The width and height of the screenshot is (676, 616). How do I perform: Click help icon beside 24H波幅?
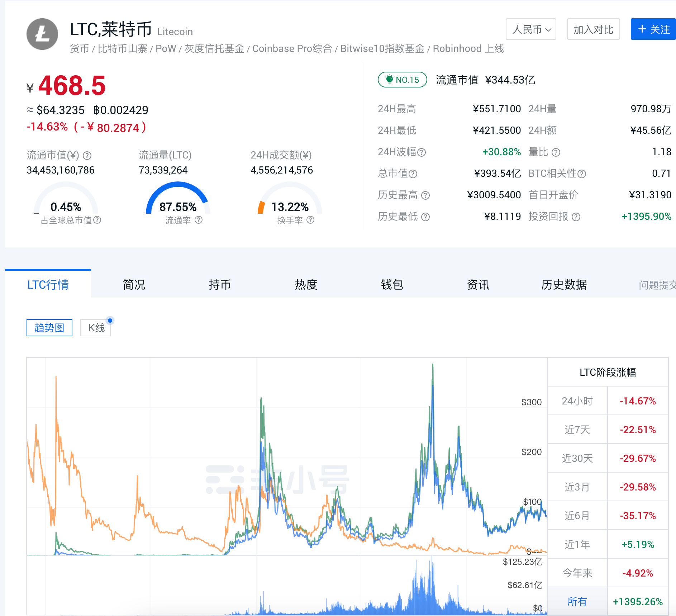pos(422,152)
